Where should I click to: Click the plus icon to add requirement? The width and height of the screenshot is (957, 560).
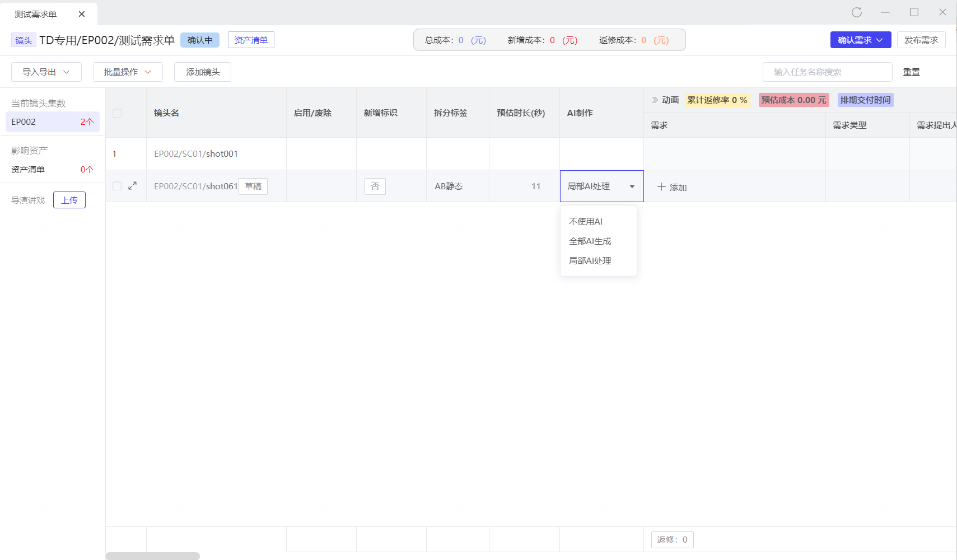point(661,187)
